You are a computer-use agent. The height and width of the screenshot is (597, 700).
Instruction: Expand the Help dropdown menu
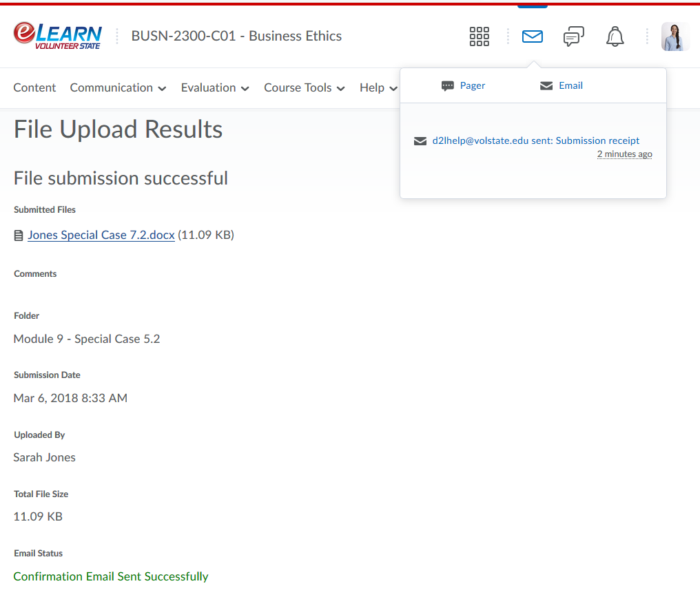[378, 87]
